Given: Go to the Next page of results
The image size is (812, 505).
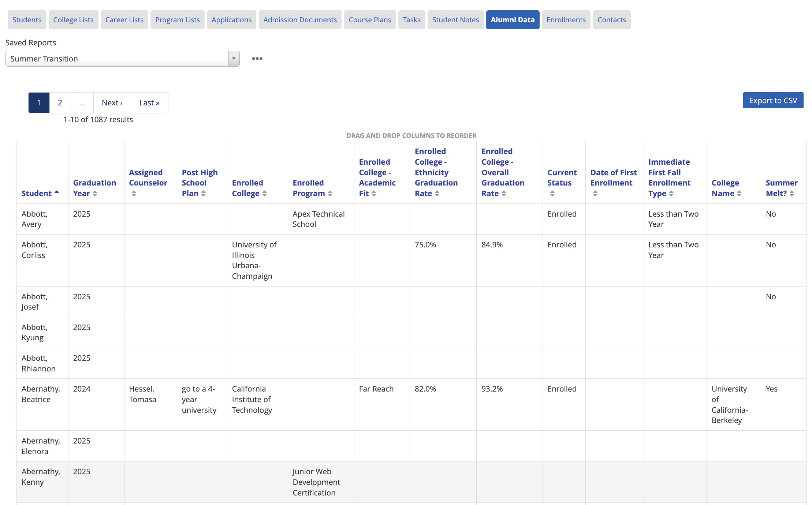Looking at the screenshot, I should 112,103.
